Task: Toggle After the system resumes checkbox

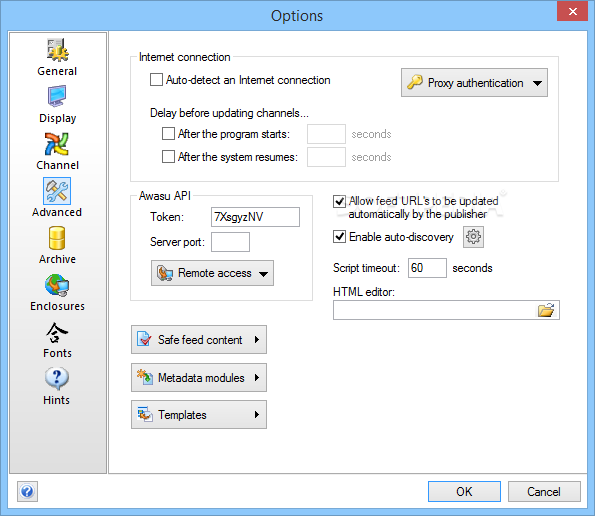Action: point(168,156)
